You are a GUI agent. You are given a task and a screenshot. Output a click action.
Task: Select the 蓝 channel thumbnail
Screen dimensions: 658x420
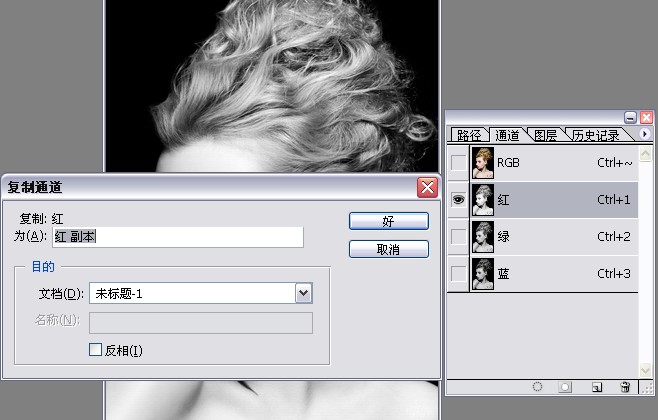tap(483, 274)
